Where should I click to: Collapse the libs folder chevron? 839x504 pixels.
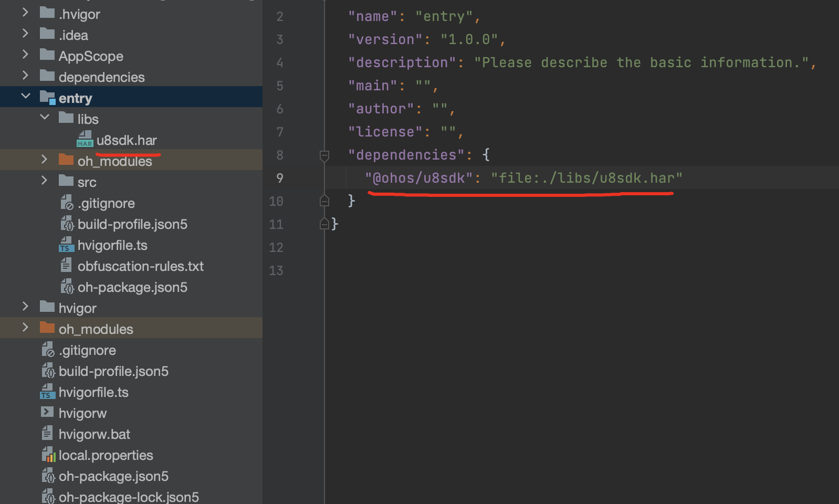[45, 117]
